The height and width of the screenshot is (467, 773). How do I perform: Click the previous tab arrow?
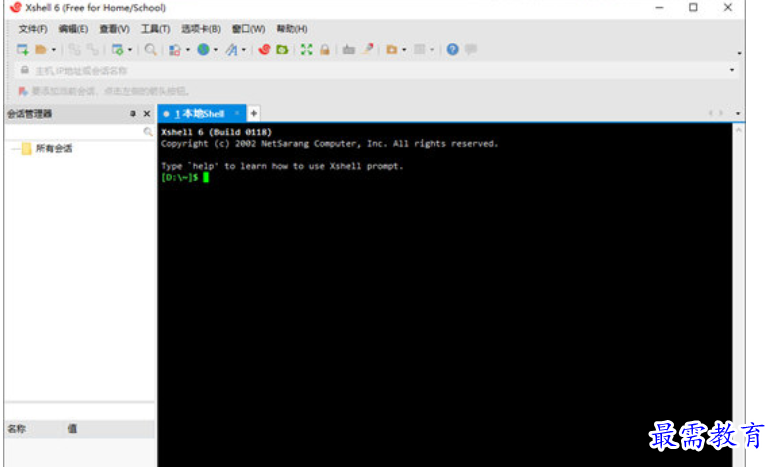click(710, 113)
